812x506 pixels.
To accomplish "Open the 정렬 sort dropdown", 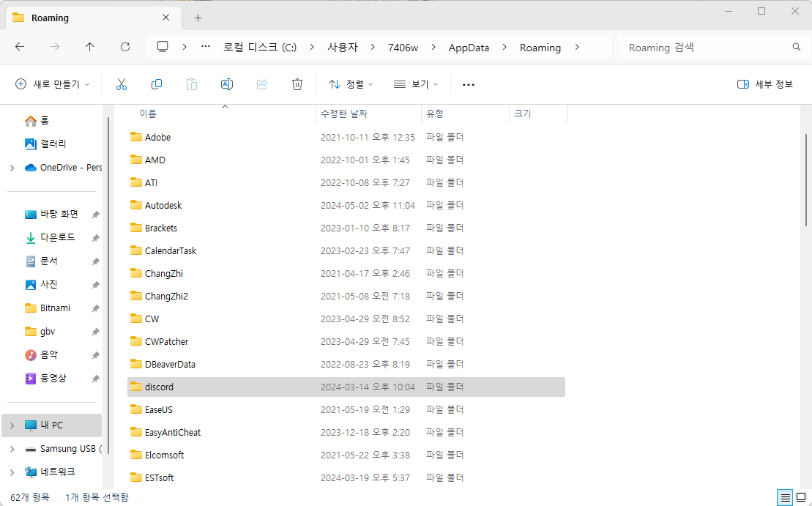I will [351, 84].
